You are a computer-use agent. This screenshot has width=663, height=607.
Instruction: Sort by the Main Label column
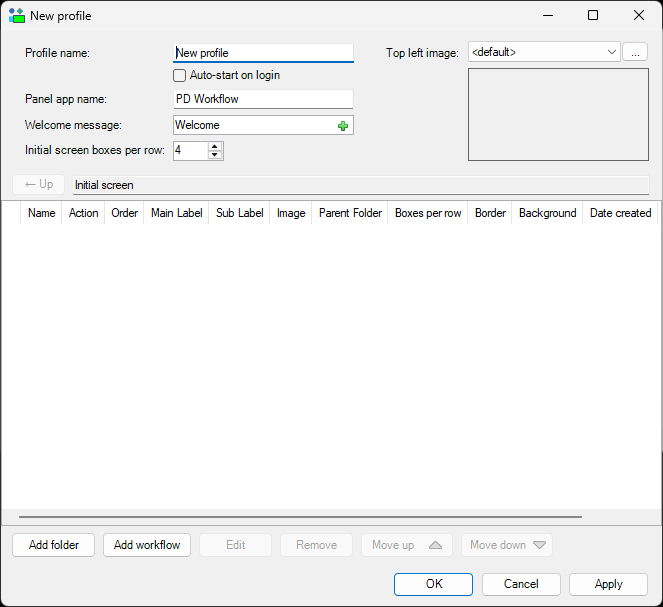tap(176, 213)
